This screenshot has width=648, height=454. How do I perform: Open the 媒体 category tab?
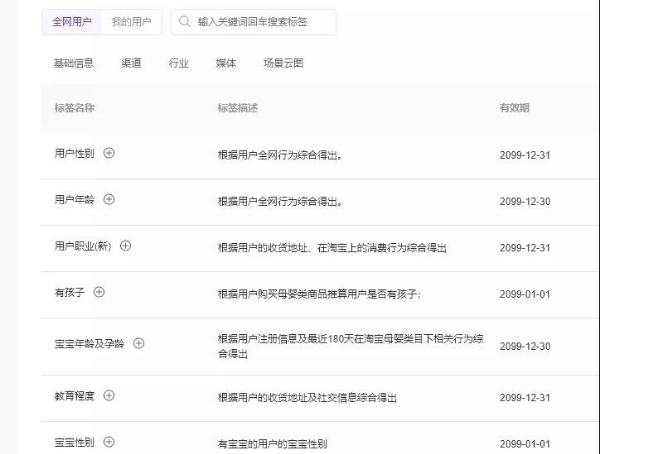226,63
